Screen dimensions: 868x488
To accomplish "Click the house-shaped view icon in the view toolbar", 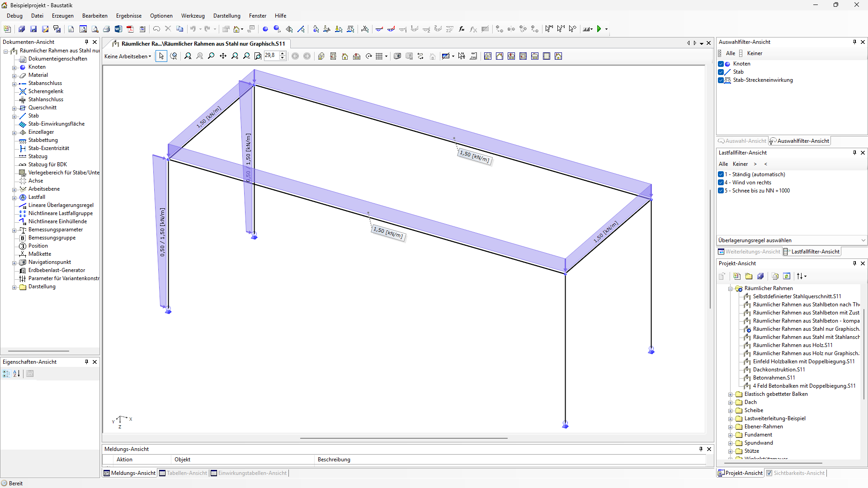I will [x=345, y=56].
